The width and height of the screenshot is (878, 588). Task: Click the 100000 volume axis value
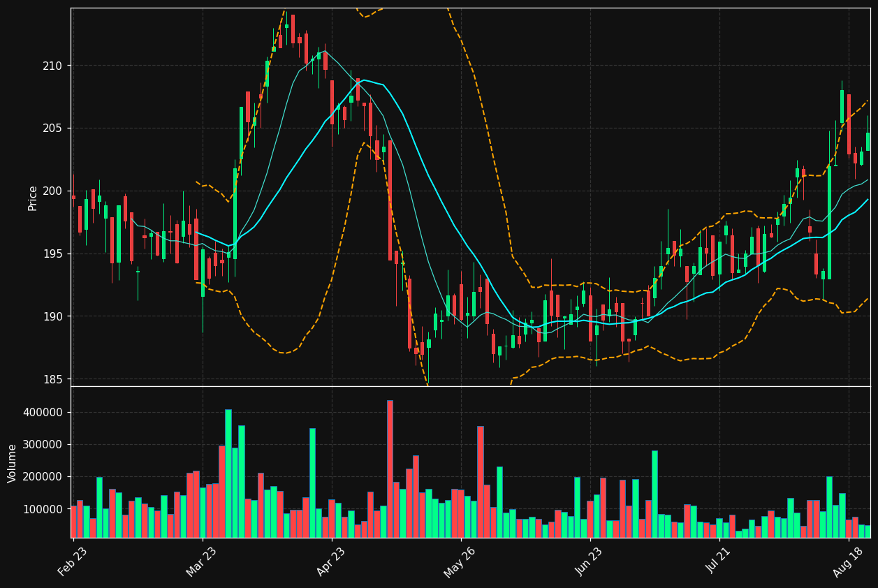pos(43,509)
